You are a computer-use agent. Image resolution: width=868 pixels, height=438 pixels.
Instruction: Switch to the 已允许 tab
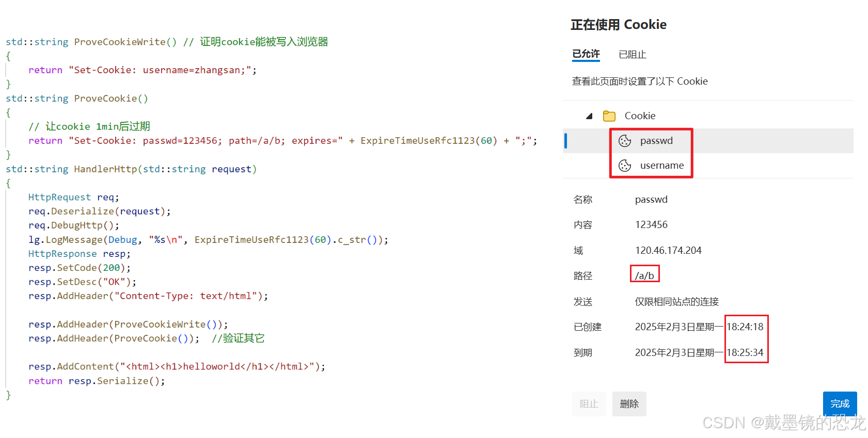(586, 54)
